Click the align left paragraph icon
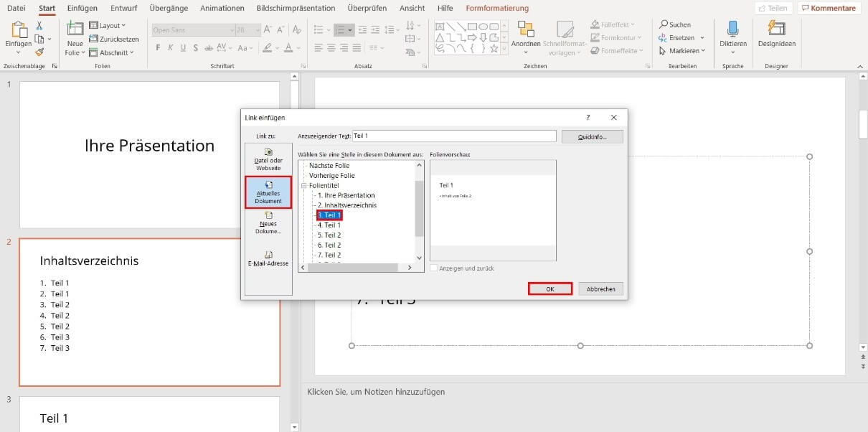 pos(319,48)
